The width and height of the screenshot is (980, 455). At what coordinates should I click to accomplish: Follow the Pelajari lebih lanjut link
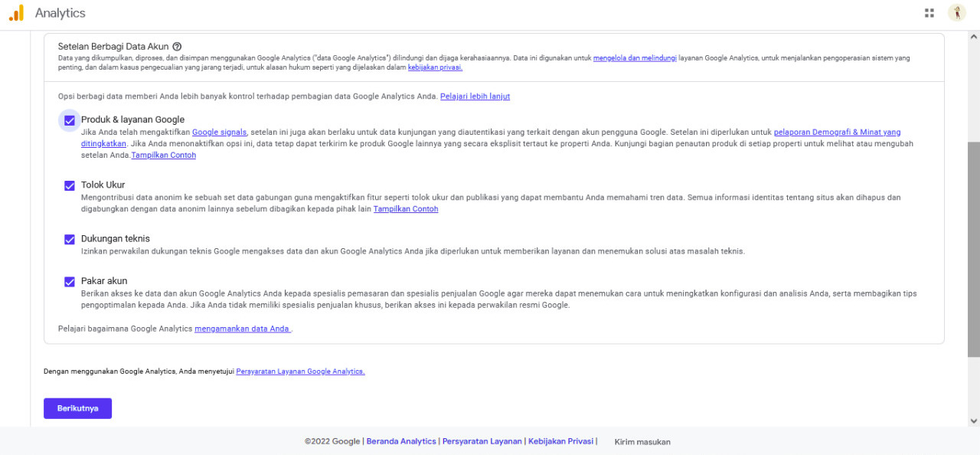[475, 97]
